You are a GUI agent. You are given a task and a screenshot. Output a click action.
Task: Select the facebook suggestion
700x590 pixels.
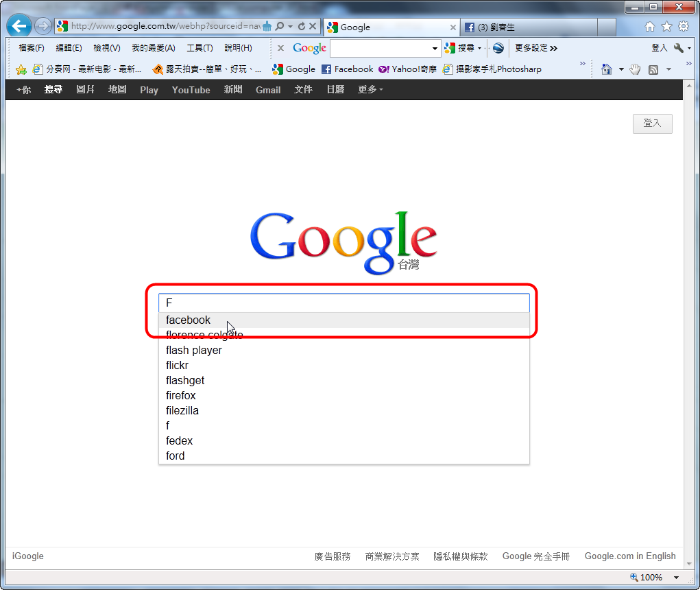point(343,320)
